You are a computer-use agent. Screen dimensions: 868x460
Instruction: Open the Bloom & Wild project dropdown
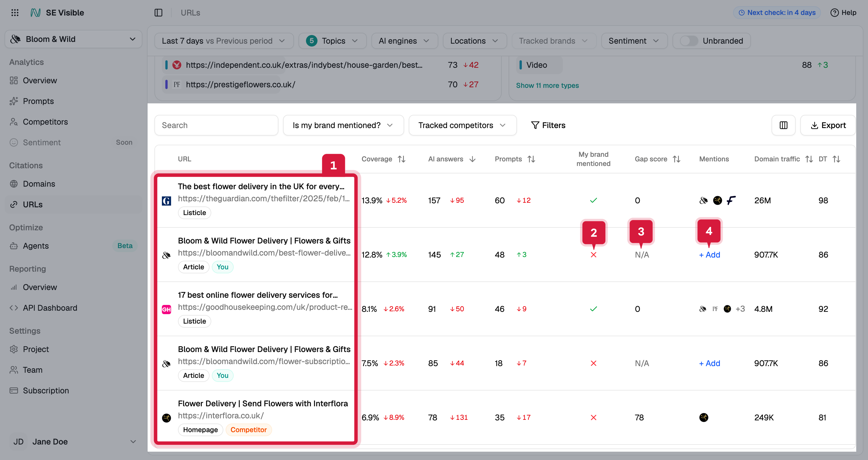[x=73, y=39]
